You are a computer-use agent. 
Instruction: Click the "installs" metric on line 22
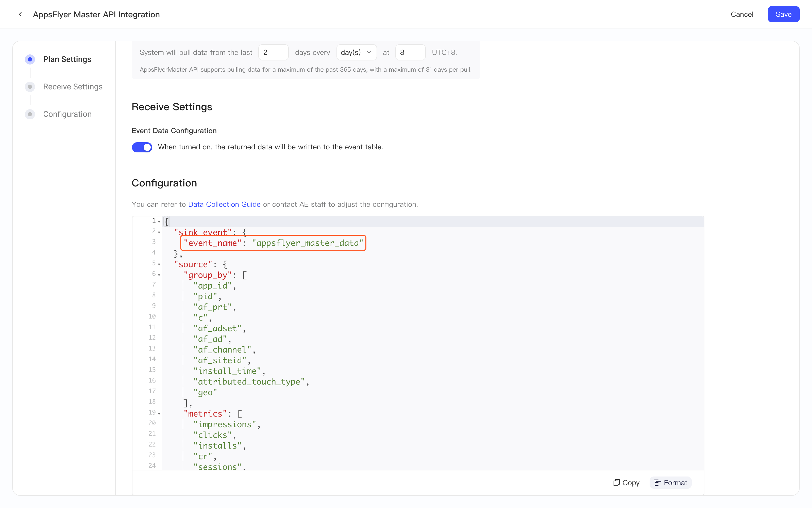[x=217, y=446]
